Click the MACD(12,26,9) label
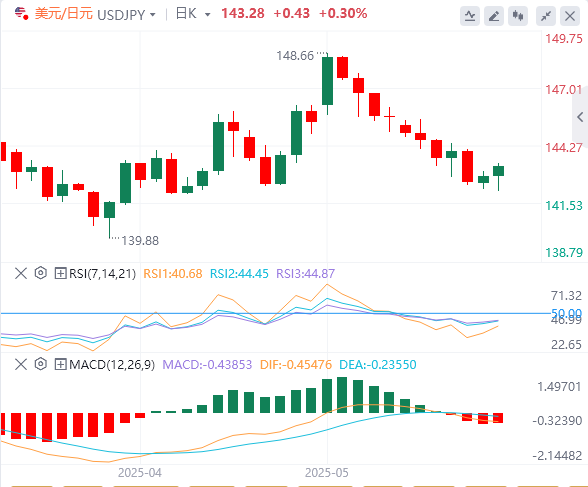588x487 pixels. point(112,364)
